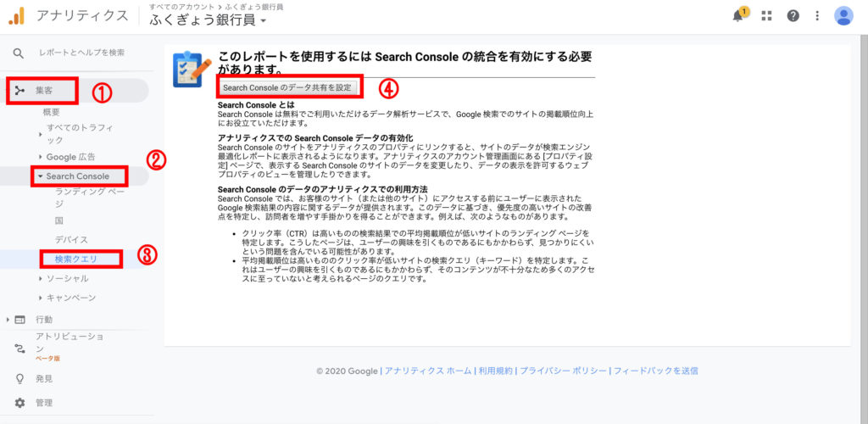The width and height of the screenshot is (868, 424).
Task: Open 概要 under 集客
Action: click(x=52, y=113)
